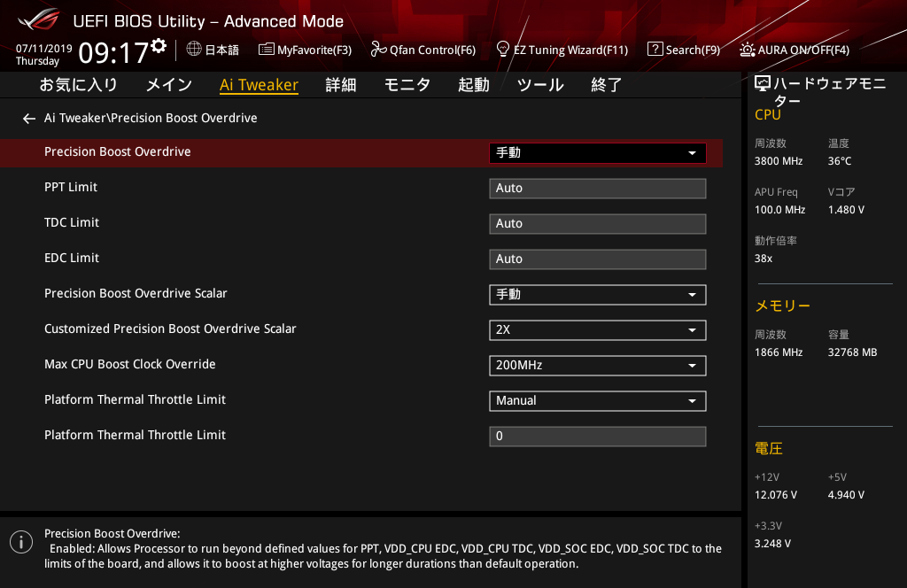
Task: Select Customized Precision Boost Overdrive Scalar label
Action: tap(170, 329)
